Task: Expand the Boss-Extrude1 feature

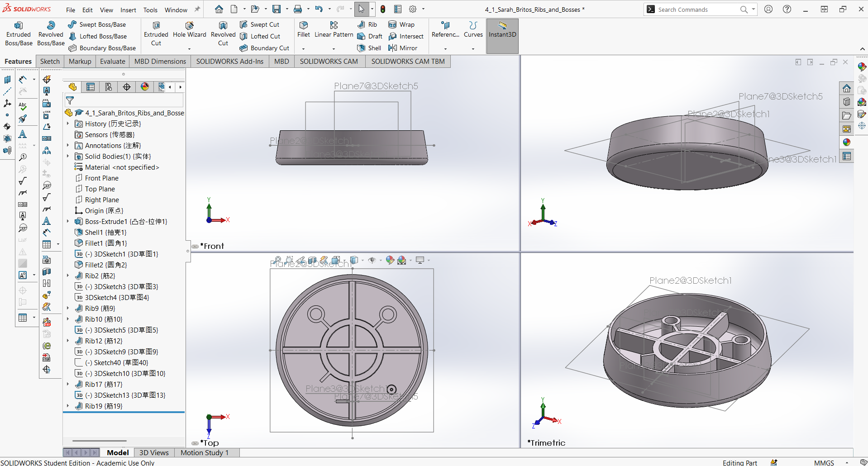Action: coord(68,221)
